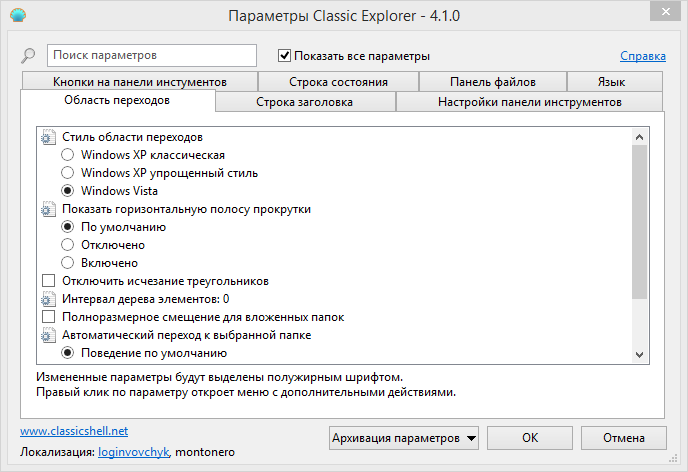The image size is (688, 472).
Task: Open the Архивация параметров dropdown
Action: click(404, 438)
